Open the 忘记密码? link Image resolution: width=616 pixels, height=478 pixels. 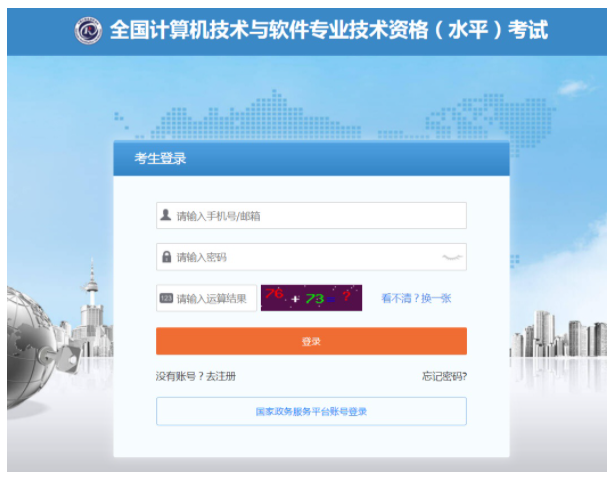click(444, 376)
